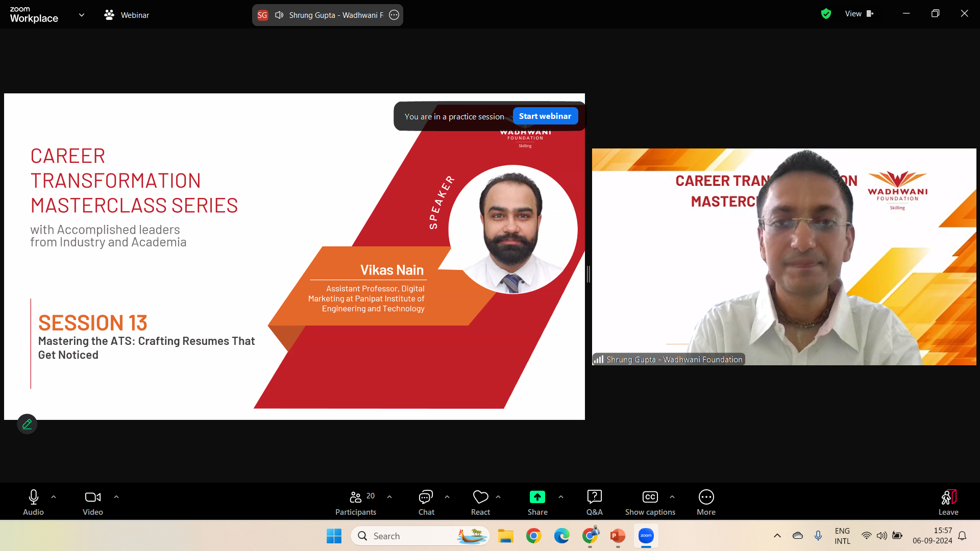The width and height of the screenshot is (980, 551).
Task: Grab the divider between slide and video
Action: point(588,274)
